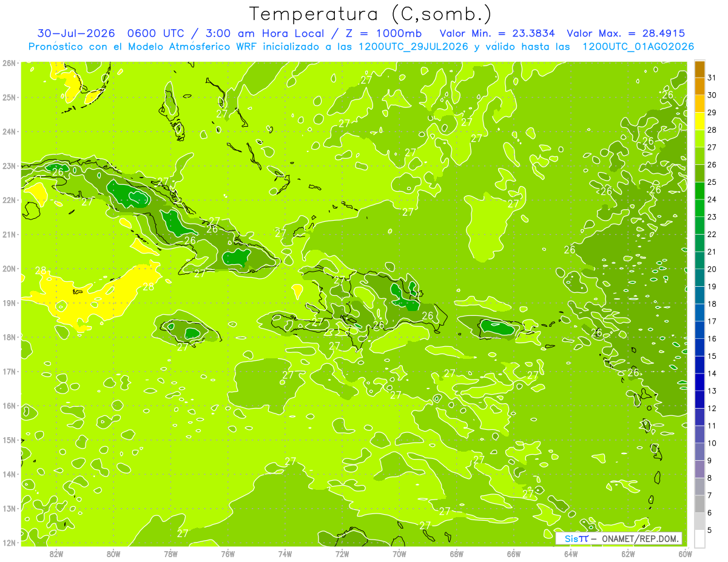The image size is (728, 562).
Task: Click the '23N' latitude axis label
Action: 8,166
